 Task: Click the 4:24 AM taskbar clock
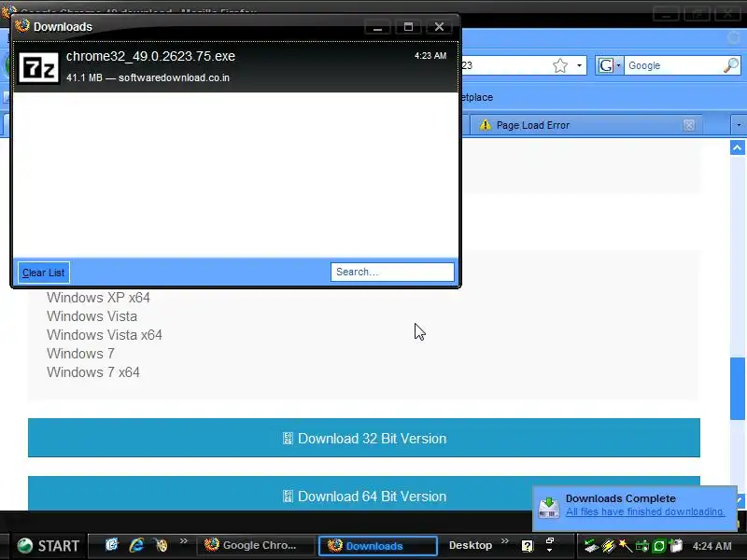[712, 546]
